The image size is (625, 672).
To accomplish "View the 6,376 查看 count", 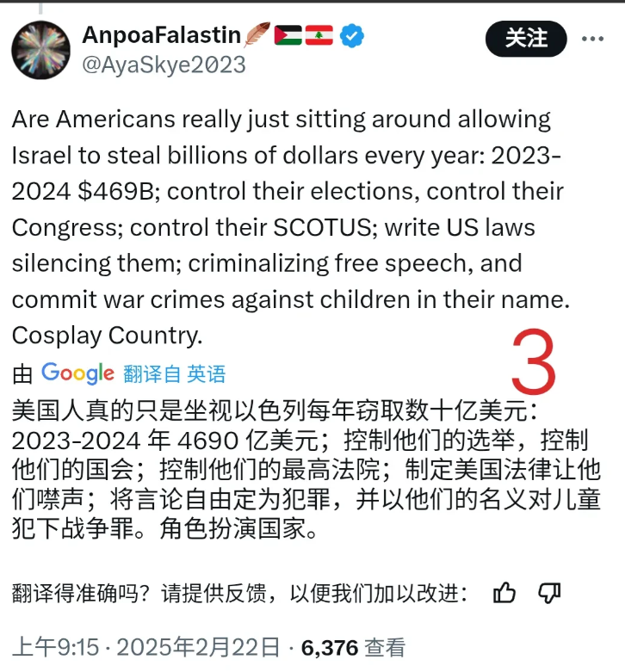I will click(x=353, y=647).
